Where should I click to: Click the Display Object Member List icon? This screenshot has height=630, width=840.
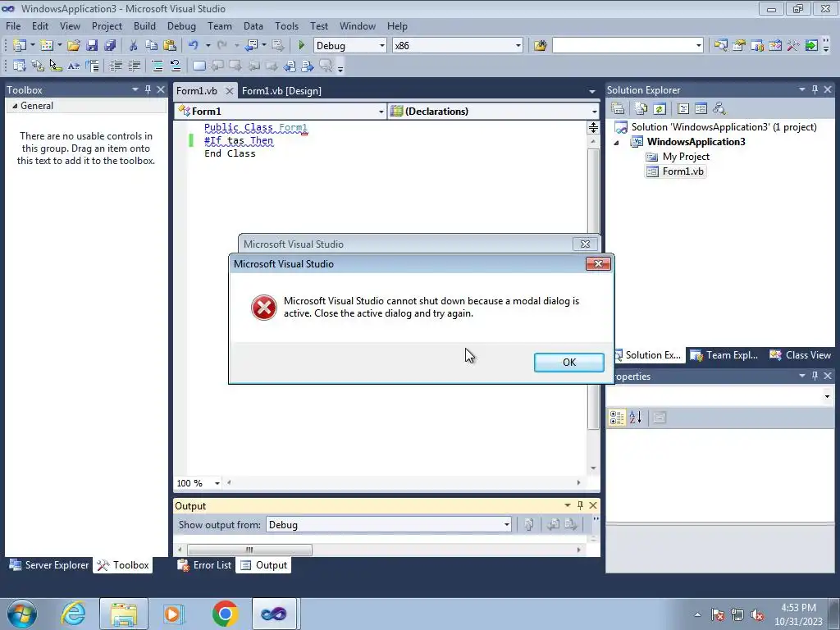(19, 66)
